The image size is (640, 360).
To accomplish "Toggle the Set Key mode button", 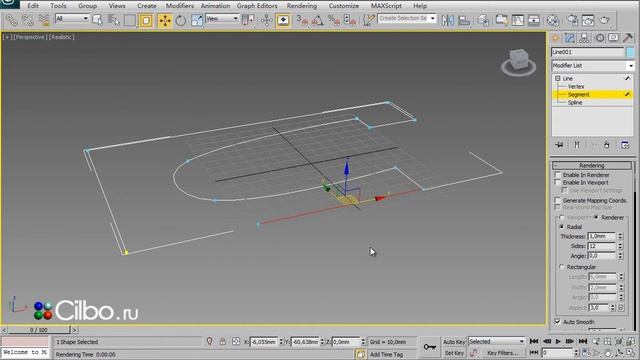I will (x=454, y=353).
